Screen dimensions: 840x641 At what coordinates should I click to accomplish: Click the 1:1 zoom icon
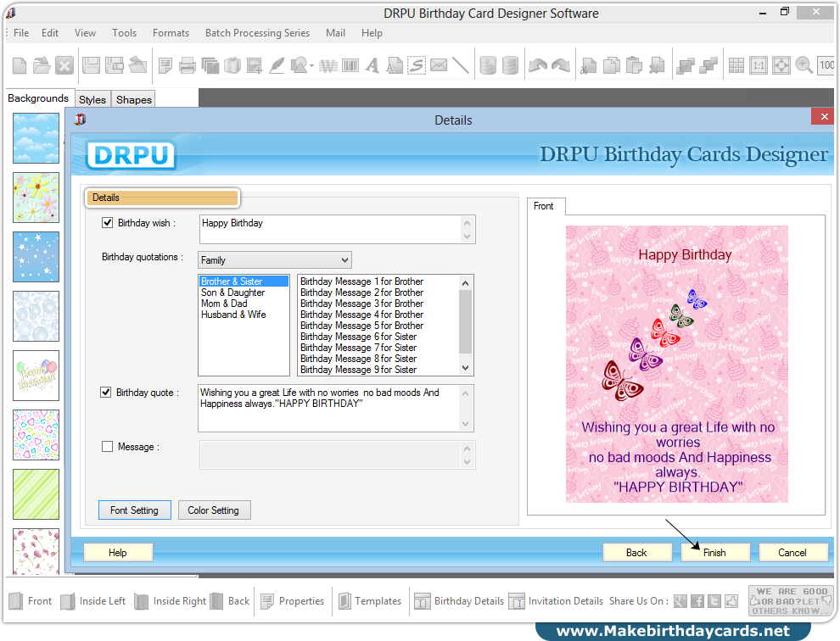point(759,65)
